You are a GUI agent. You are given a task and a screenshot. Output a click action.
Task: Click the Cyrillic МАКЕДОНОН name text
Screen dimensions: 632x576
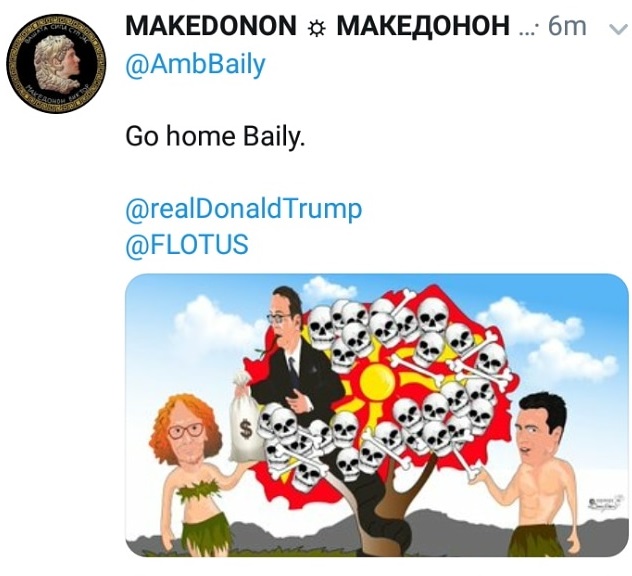coord(423,25)
